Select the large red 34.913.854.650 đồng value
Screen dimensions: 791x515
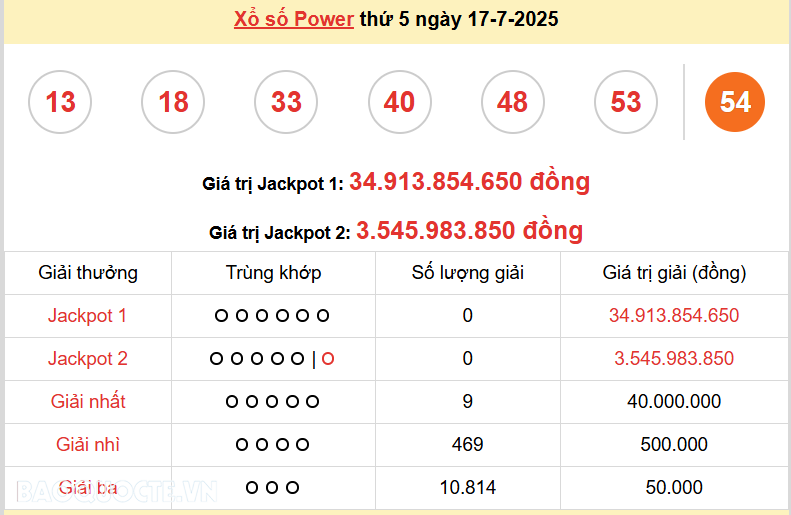point(470,182)
